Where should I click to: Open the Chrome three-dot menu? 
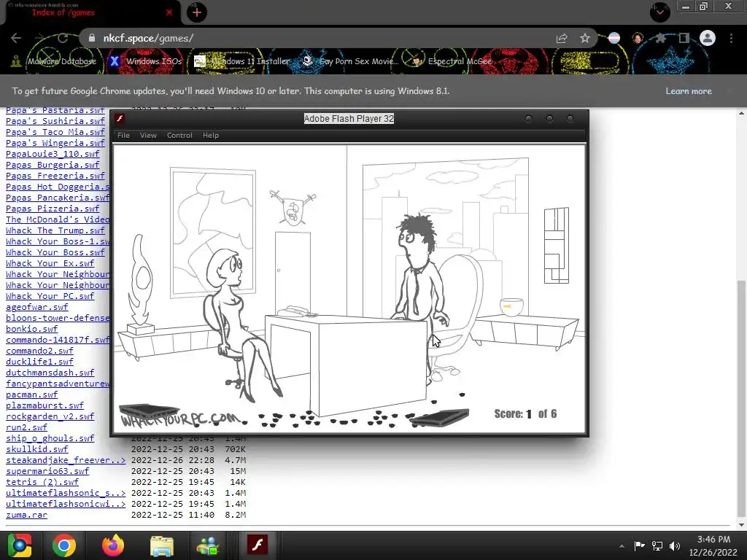point(731,38)
